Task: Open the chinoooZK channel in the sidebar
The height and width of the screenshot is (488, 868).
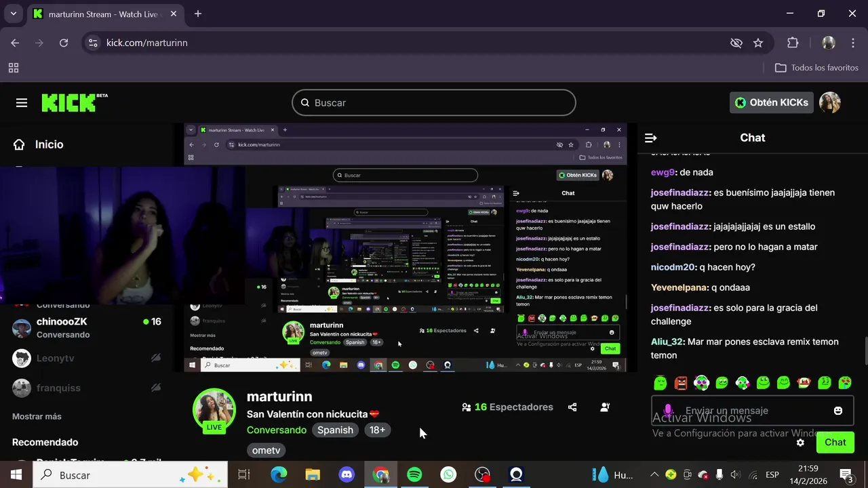Action: (87, 328)
